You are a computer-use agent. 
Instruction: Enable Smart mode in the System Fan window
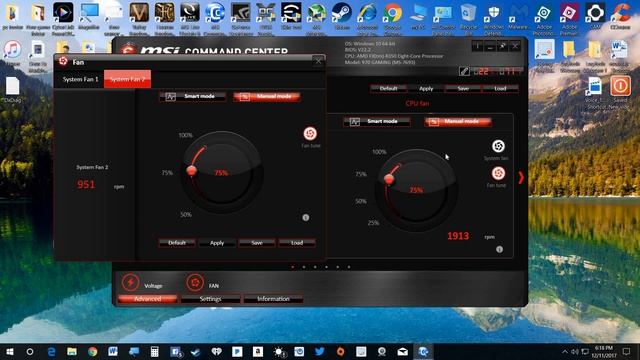(x=192, y=96)
